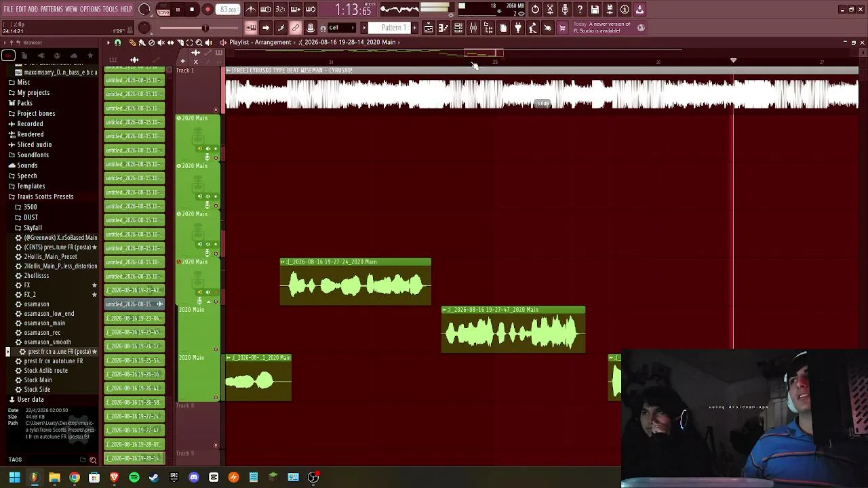The height and width of the screenshot is (488, 868).
Task: Select the Stock Adlib route preset
Action: [x=45, y=371]
